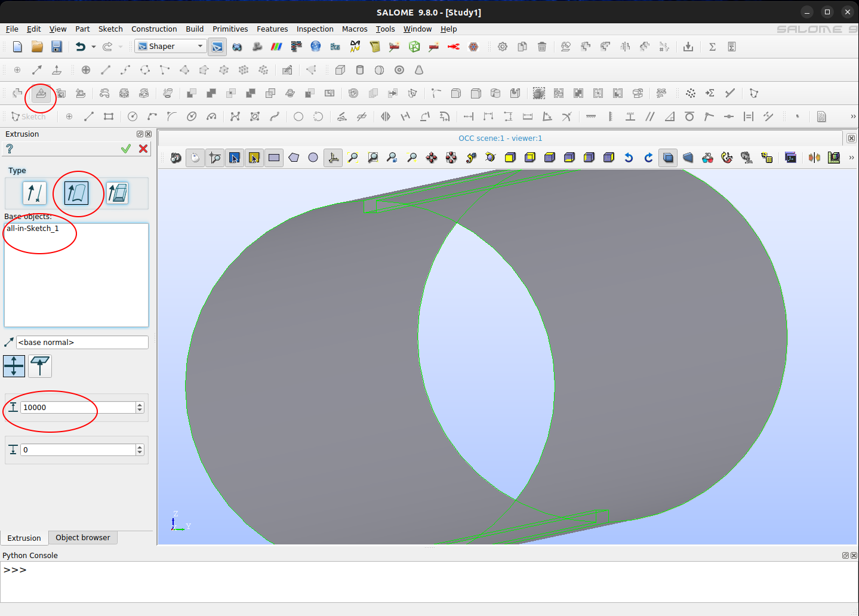Select the sketch Line tool
The width and height of the screenshot is (859, 616).
89,116
